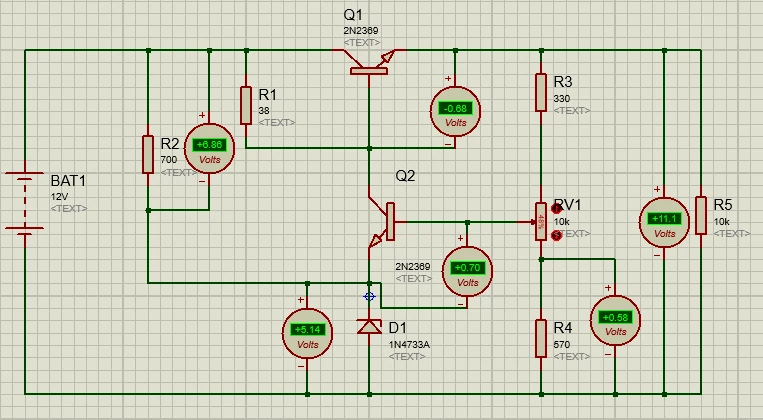
Task: Click the 1N4733A diode value
Action: tap(409, 345)
